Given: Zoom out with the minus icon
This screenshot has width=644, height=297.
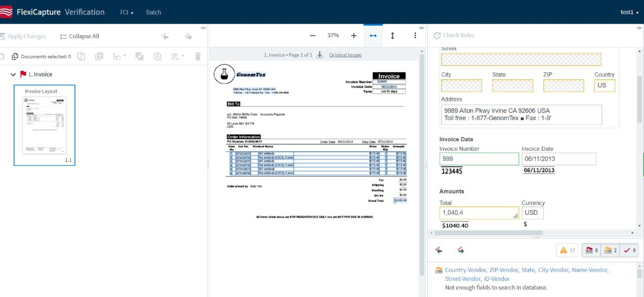Looking at the screenshot, I should [312, 36].
